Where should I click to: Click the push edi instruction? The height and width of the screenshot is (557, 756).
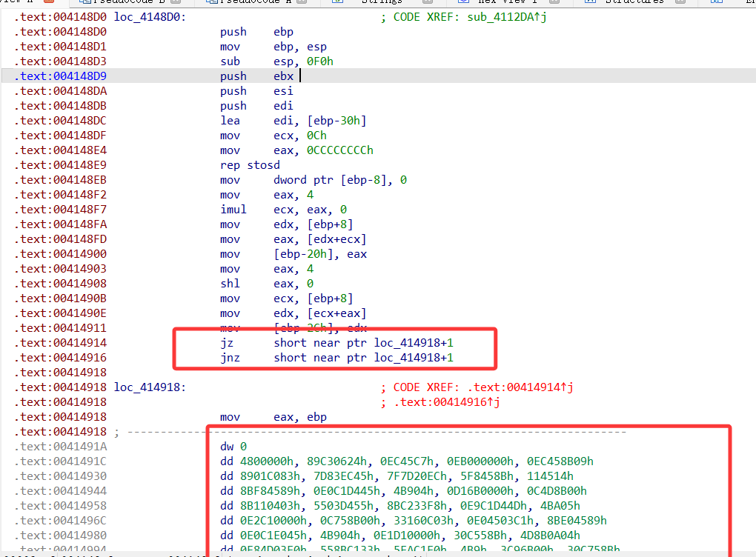[256, 106]
